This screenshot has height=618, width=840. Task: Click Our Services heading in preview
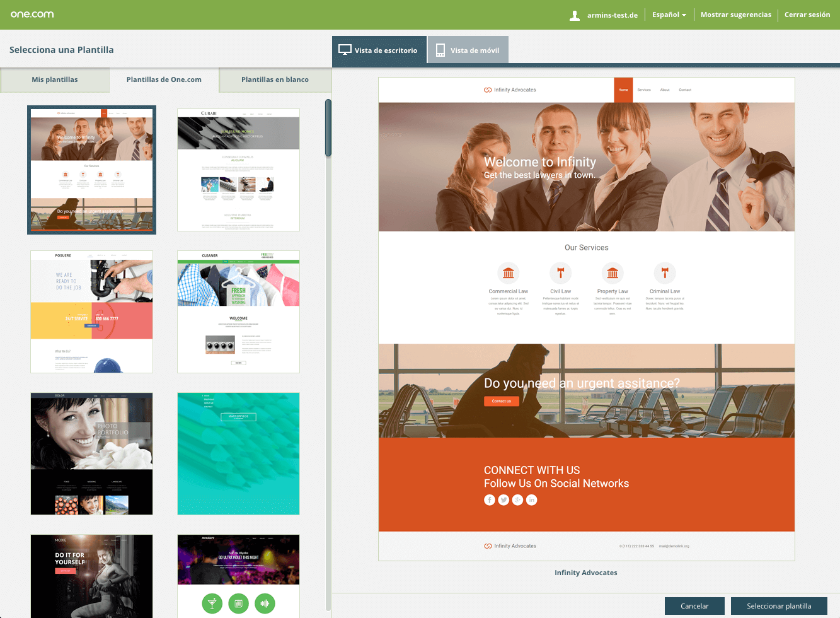[x=587, y=248]
